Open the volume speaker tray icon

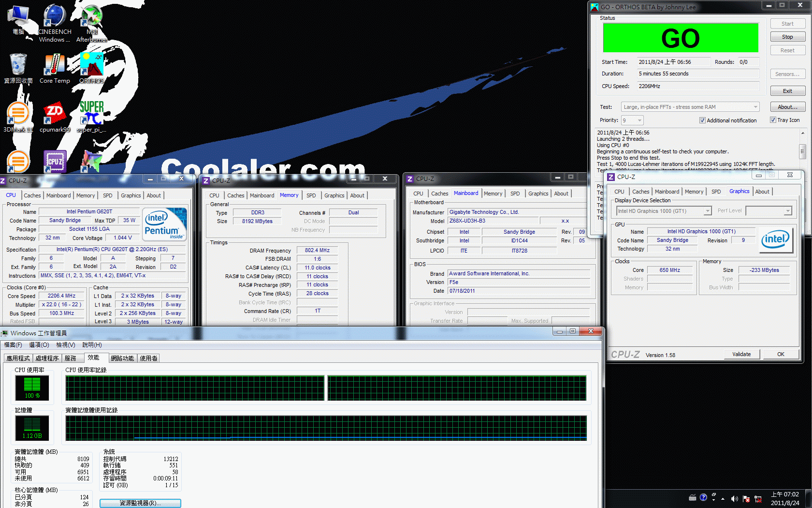(734, 498)
